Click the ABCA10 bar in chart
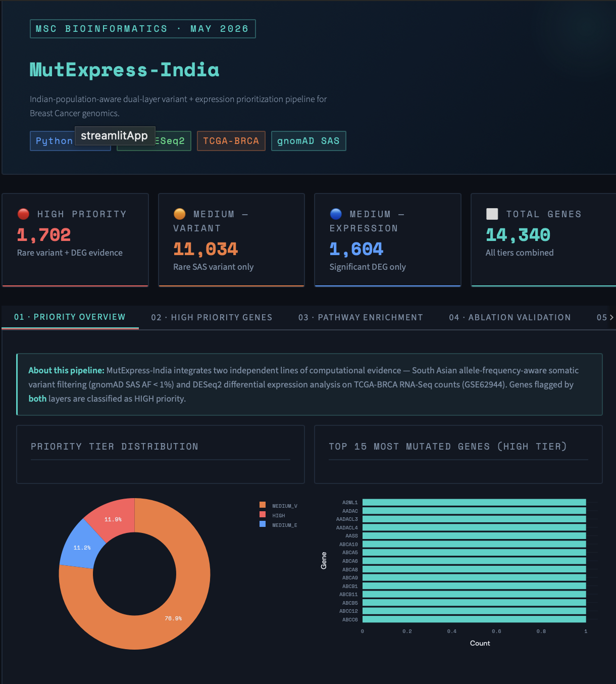Viewport: 616px width, 684px height. coord(474,544)
